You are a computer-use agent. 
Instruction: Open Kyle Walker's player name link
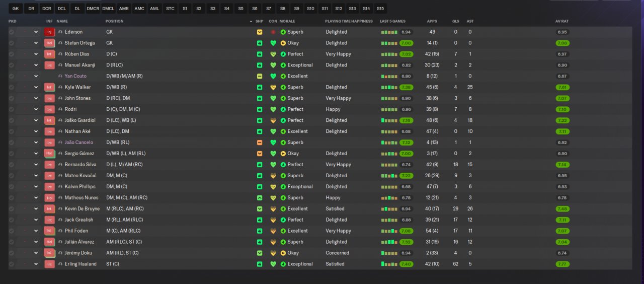pyautogui.click(x=77, y=87)
